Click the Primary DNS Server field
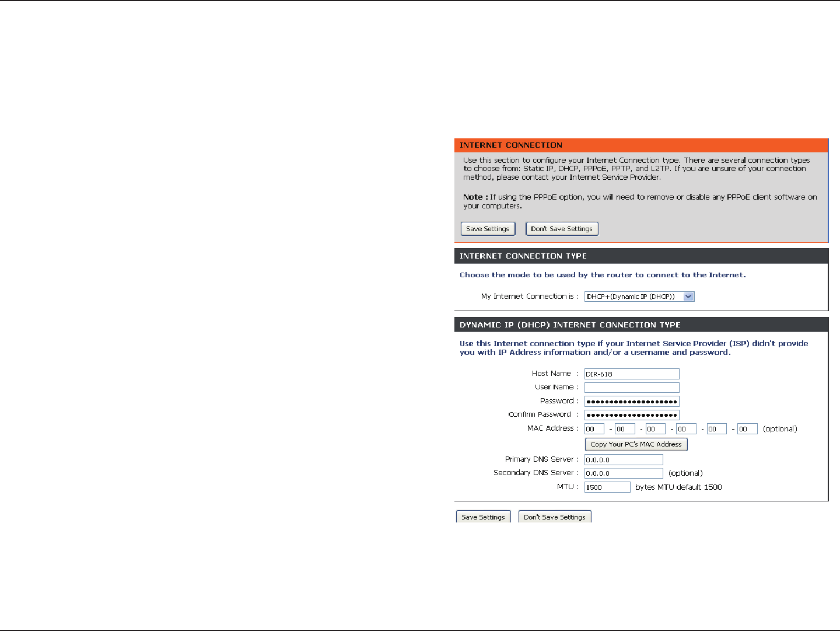 tap(624, 460)
